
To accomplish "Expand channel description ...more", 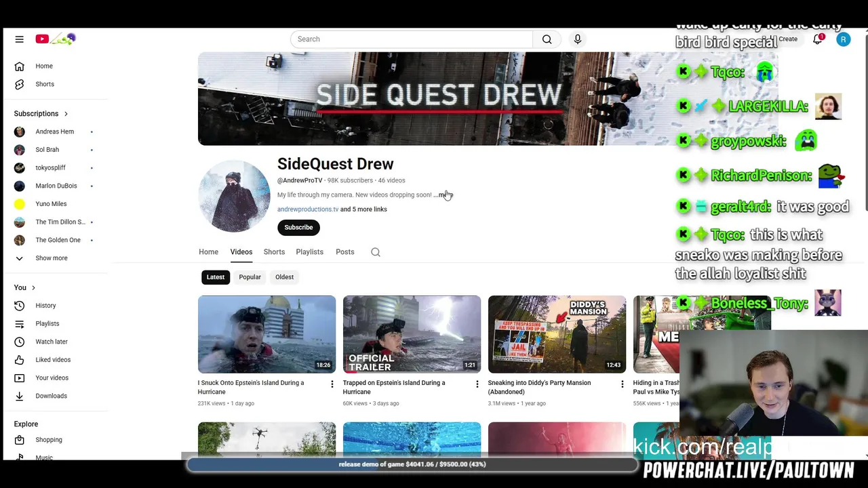I will tap(443, 195).
